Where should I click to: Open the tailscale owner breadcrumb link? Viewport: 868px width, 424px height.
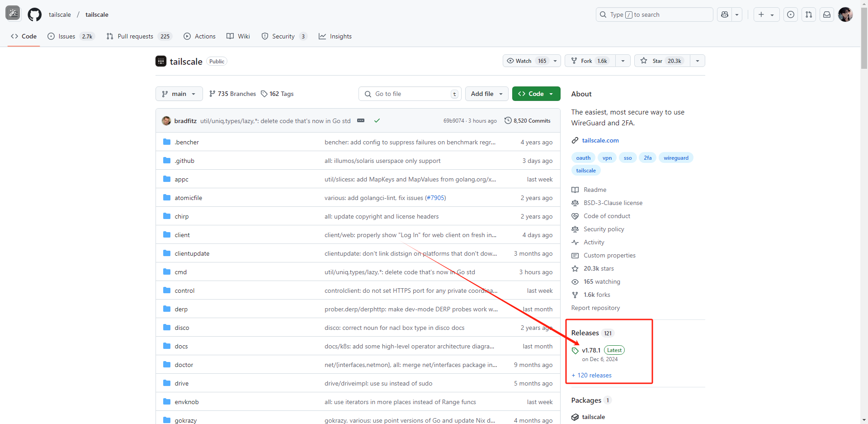[x=60, y=14]
